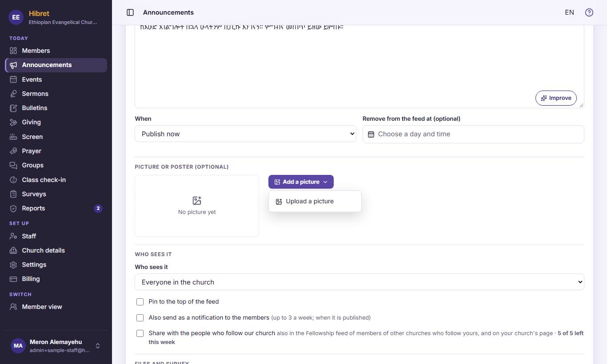The image size is (607, 364).
Task: Click the Bulletins icon in sidebar
Action: (13, 108)
